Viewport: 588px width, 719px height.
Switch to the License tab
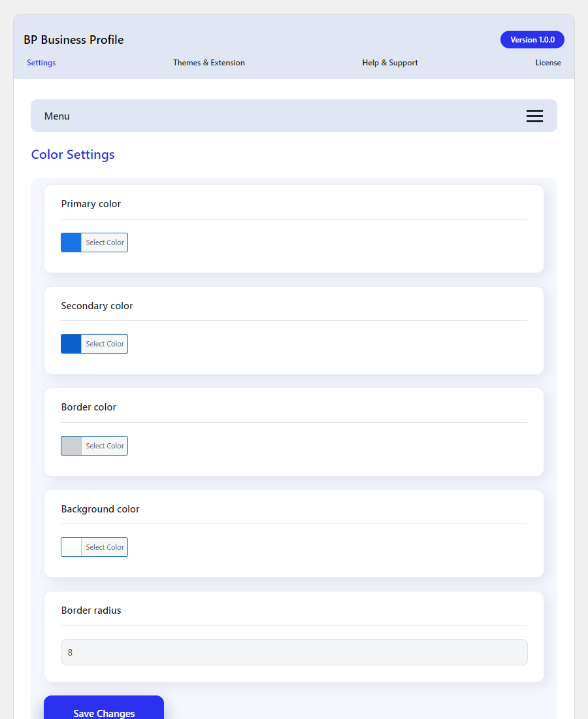pos(548,63)
